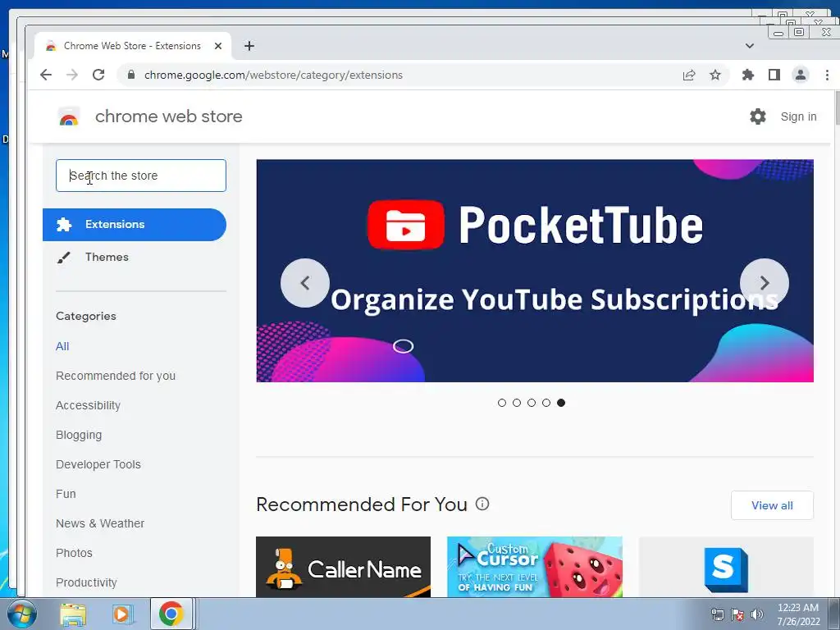Open the Windows Start menu

[22, 614]
